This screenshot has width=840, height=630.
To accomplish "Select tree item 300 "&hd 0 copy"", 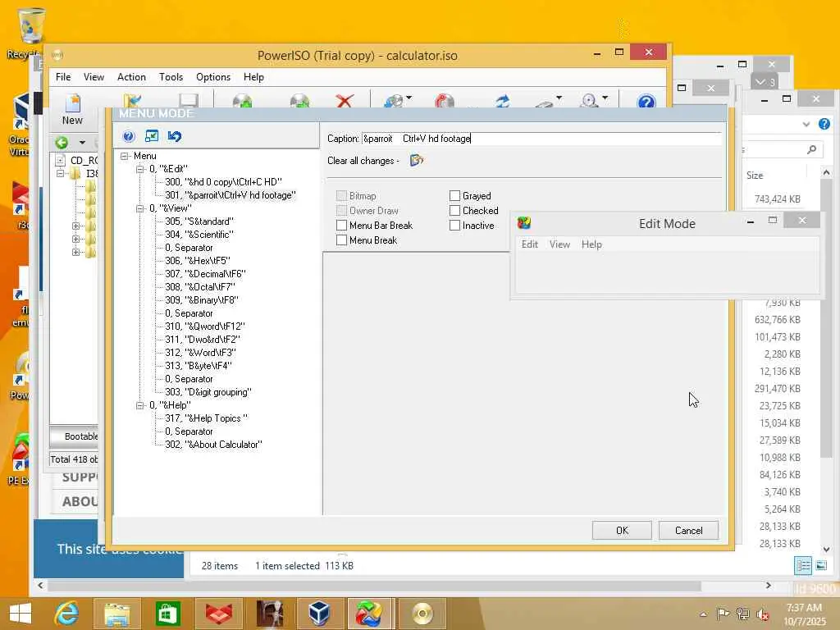I will click(x=223, y=182).
